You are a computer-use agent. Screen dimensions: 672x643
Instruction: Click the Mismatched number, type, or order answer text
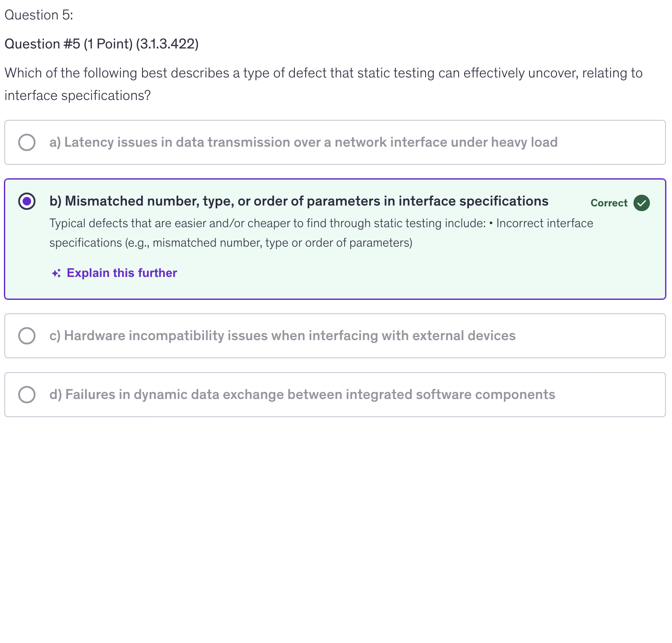[x=299, y=201]
